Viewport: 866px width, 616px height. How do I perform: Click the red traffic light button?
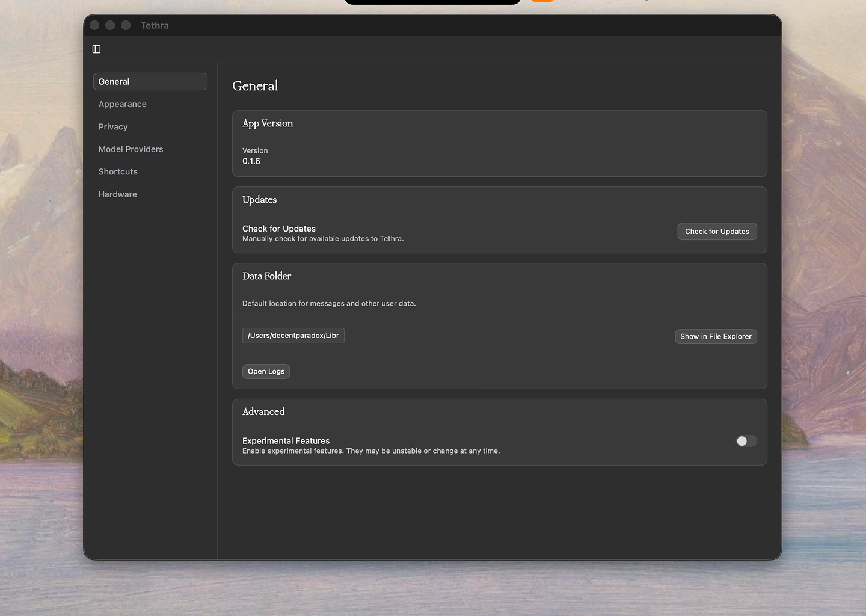[x=94, y=25]
